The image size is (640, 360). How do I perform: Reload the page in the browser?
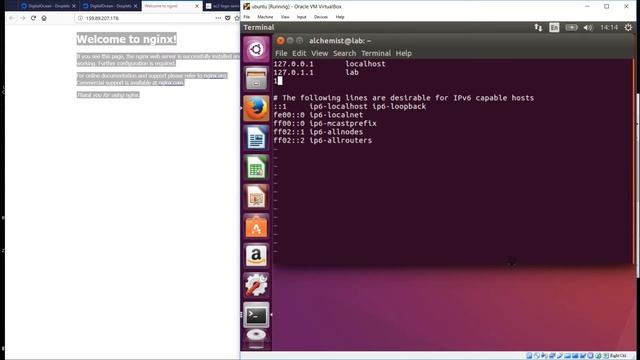click(33, 18)
